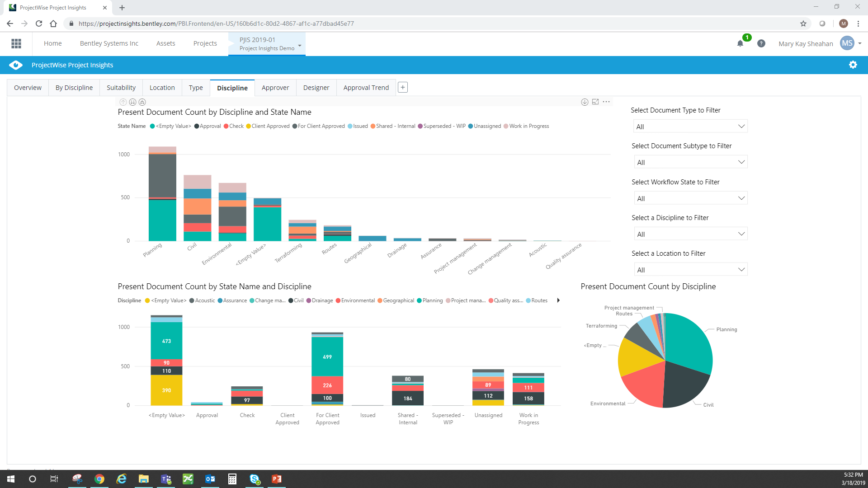
Task: Switch to the Location tab
Action: [x=162, y=88]
